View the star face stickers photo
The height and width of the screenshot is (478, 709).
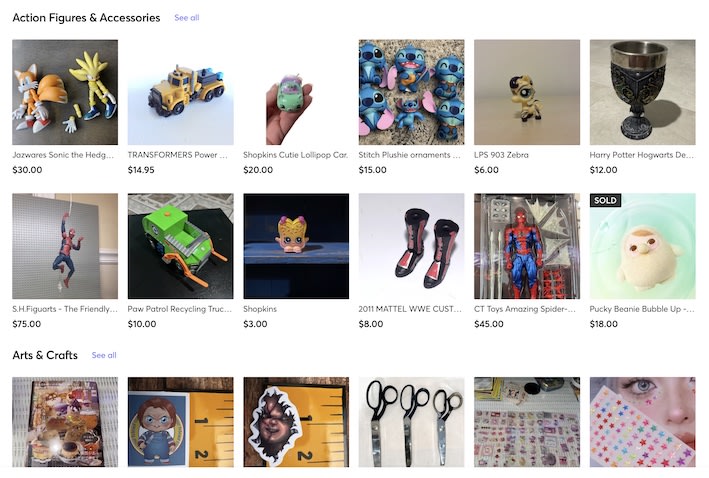point(643,422)
